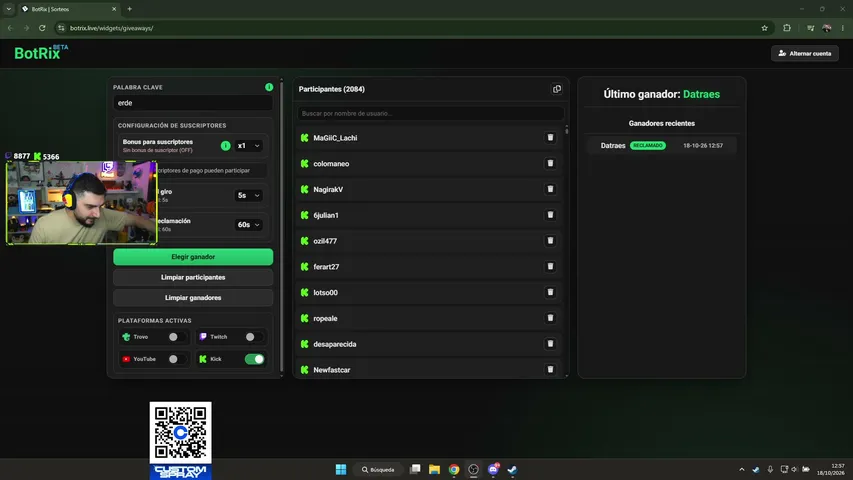Click Kick icon beside MaGiiC_Lachi
This screenshot has height=480, width=853.
coord(305,138)
